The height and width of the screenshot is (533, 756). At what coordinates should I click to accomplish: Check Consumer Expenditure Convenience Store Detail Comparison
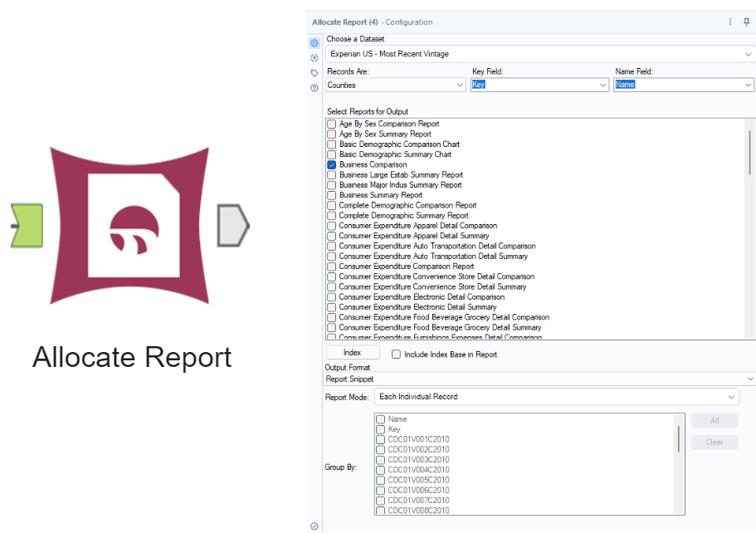click(x=332, y=276)
